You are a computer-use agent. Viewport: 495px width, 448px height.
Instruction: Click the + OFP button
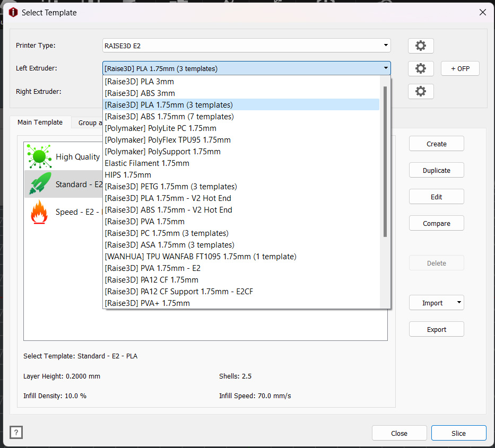coord(460,68)
